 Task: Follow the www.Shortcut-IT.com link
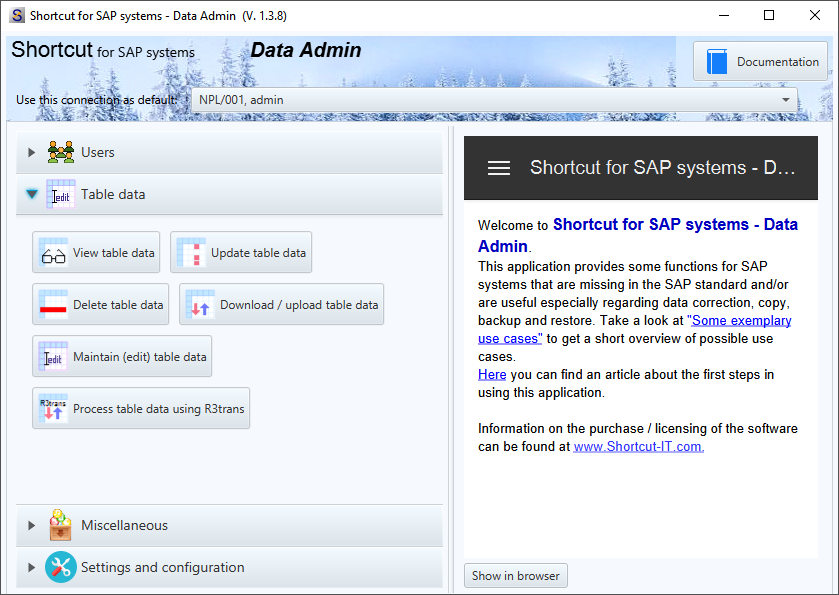click(638, 447)
